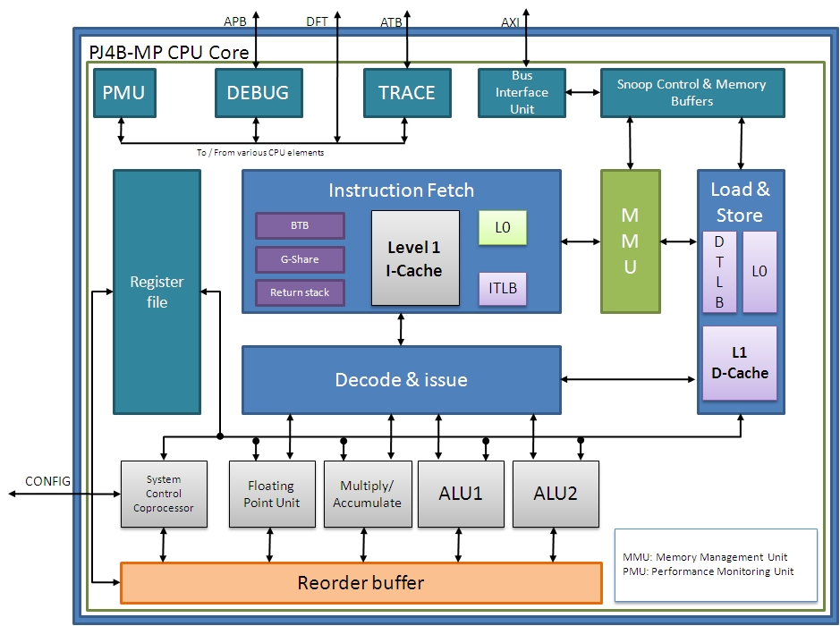Click Snoop Control & Memory Buffers block
840x626 pixels.
pos(692,93)
